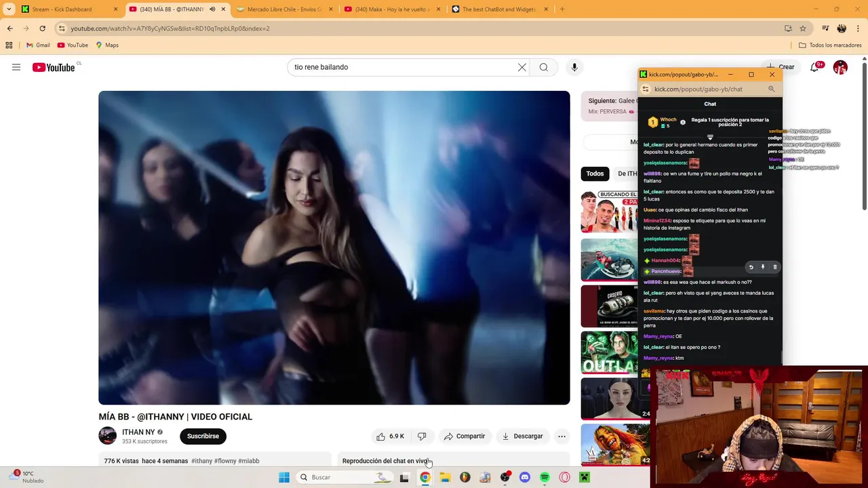Open the kick popout site settings icon
Viewport: 868px width, 488px height.
click(646, 89)
